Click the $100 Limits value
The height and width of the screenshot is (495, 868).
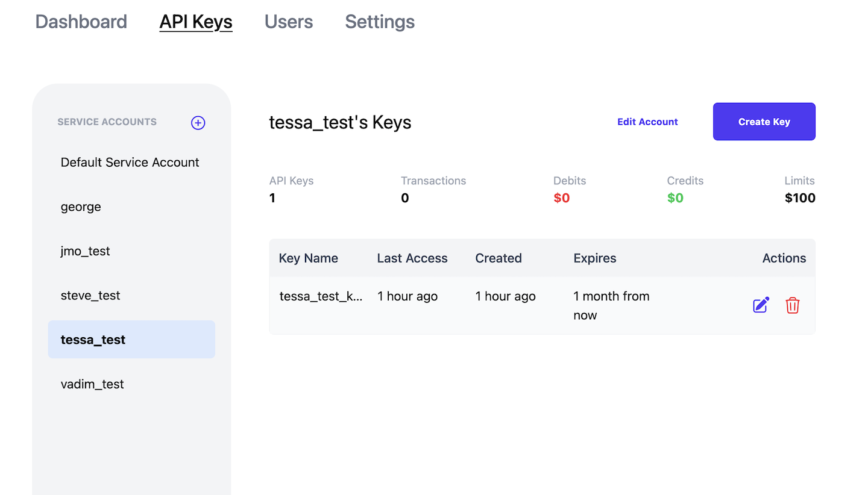click(800, 198)
